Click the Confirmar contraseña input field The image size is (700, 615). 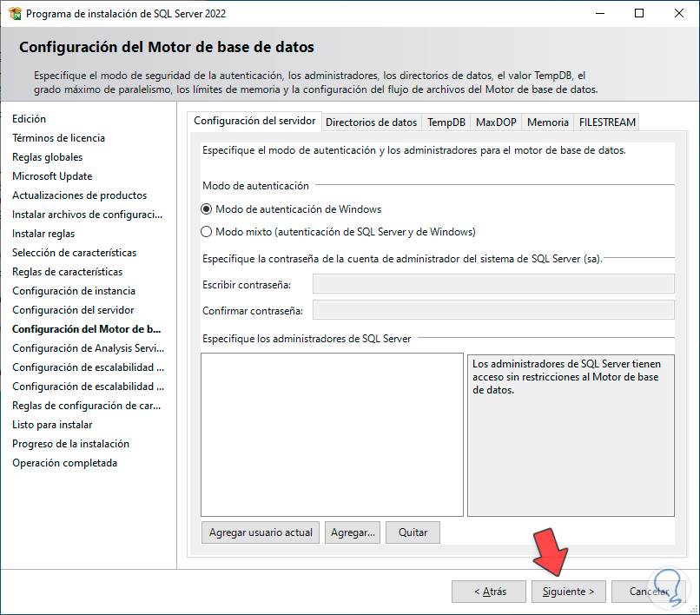coord(493,310)
